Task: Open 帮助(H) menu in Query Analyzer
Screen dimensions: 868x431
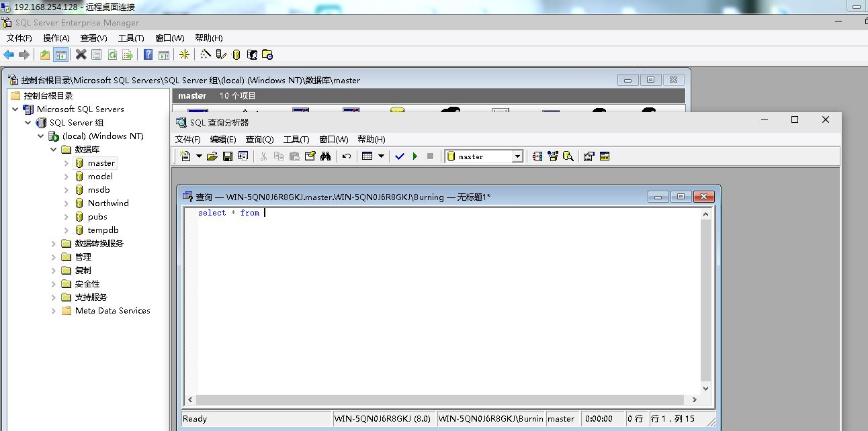Action: tap(372, 140)
